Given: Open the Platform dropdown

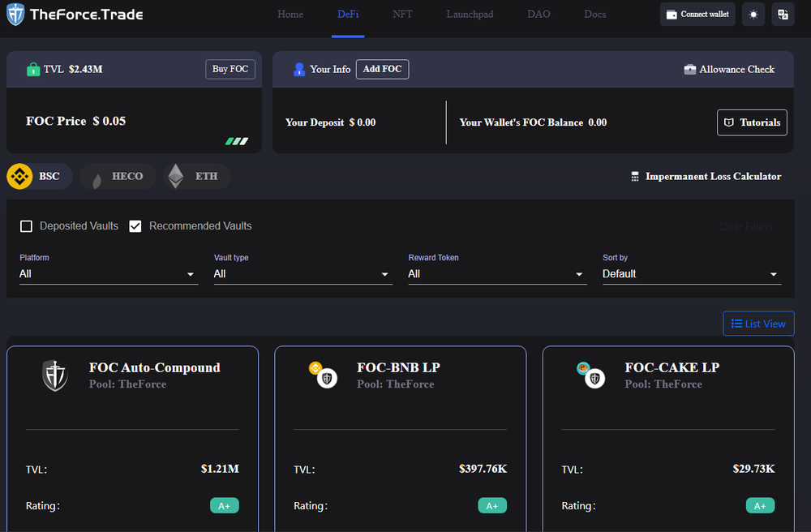Looking at the screenshot, I should coord(109,274).
